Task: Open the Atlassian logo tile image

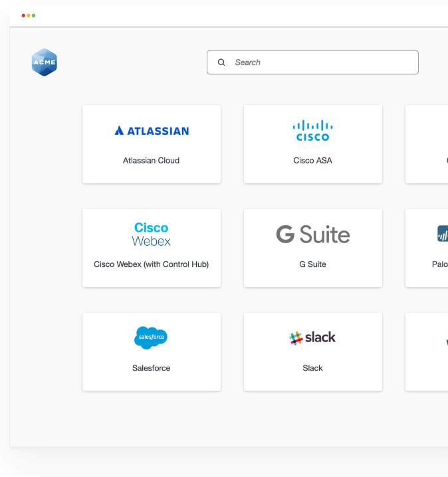Action: [x=152, y=131]
